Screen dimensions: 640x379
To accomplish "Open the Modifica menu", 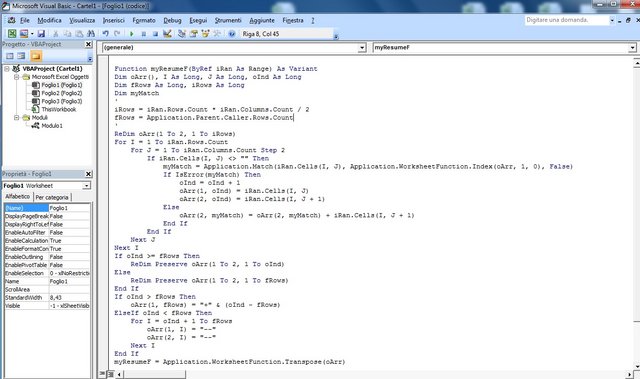I will pyautogui.click(x=49, y=20).
